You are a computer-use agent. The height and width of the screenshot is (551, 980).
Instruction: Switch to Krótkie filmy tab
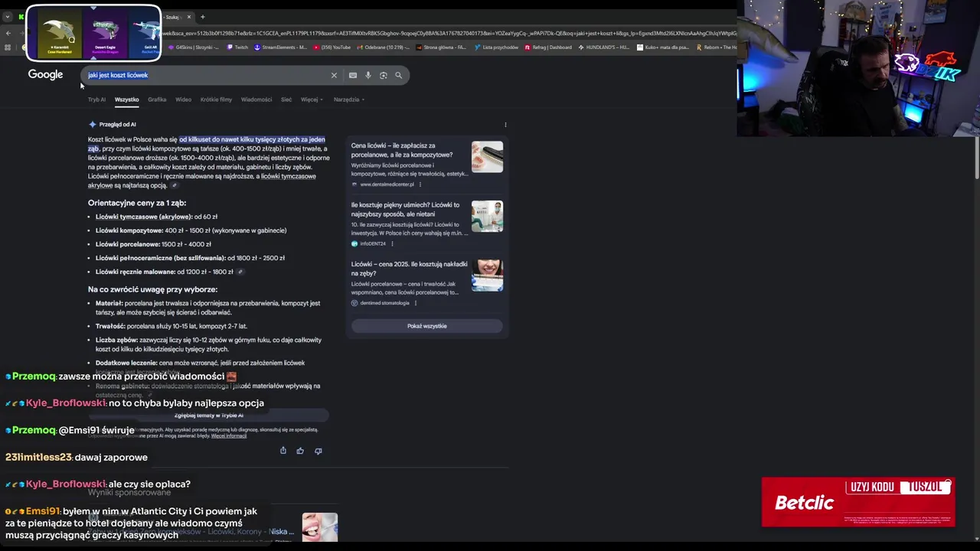(216, 99)
